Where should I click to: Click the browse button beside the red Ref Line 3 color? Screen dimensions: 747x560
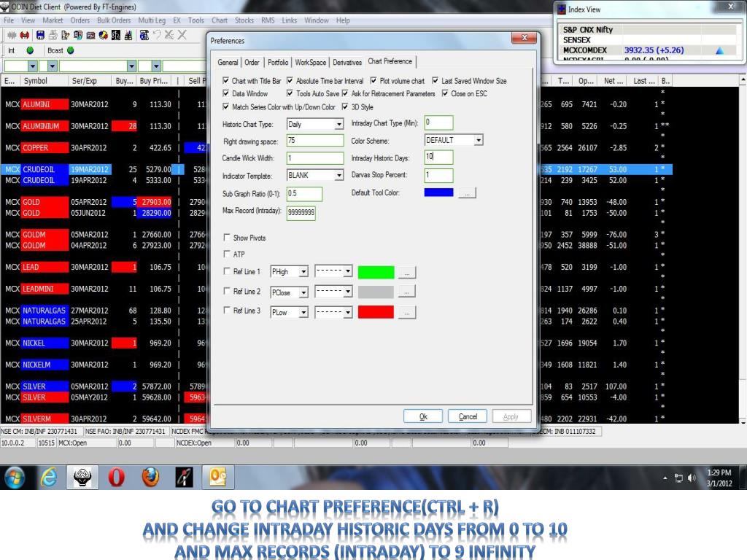point(407,312)
